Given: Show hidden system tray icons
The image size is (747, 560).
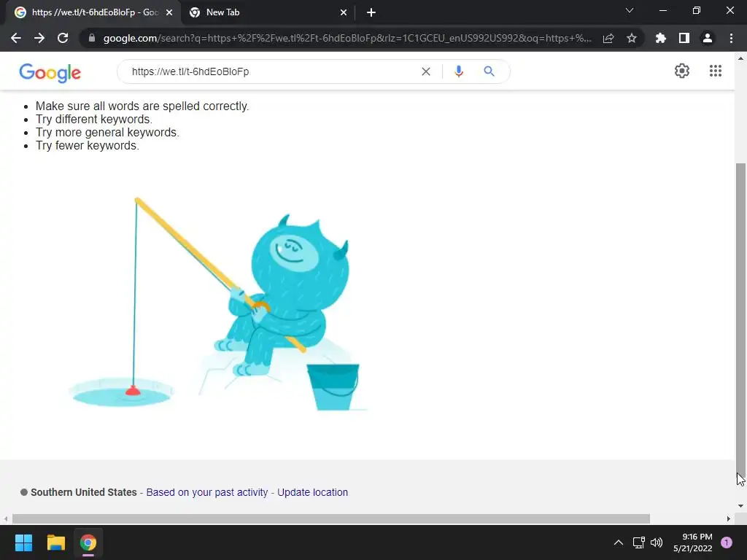Looking at the screenshot, I should (619, 542).
